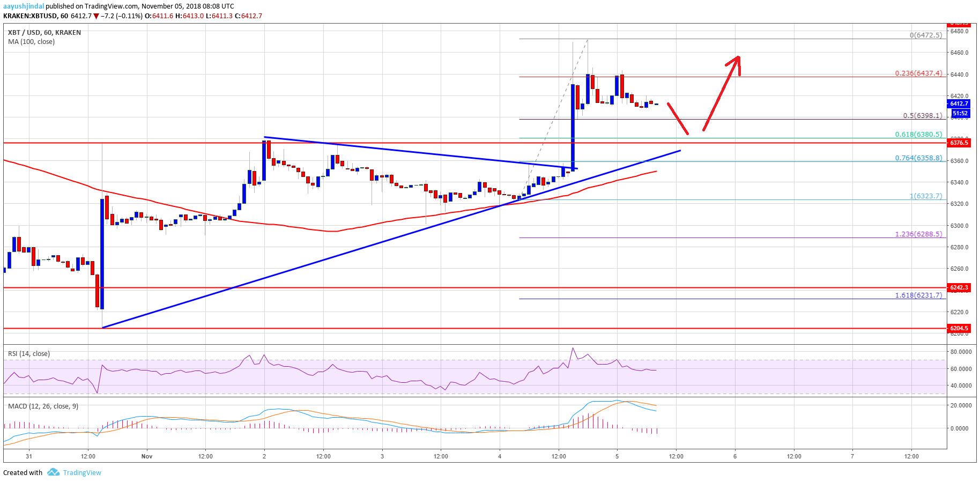Select the 0.764(6358.8) Fibonacci label

[918, 158]
